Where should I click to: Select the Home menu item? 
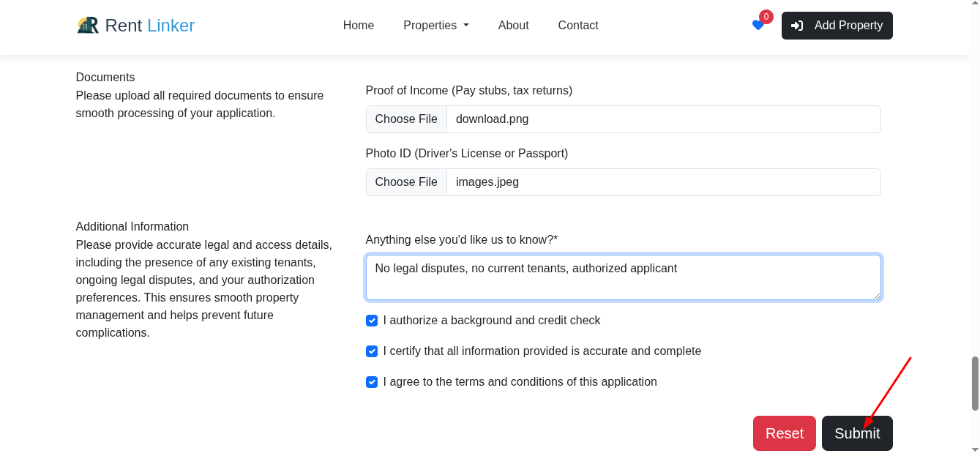[358, 25]
